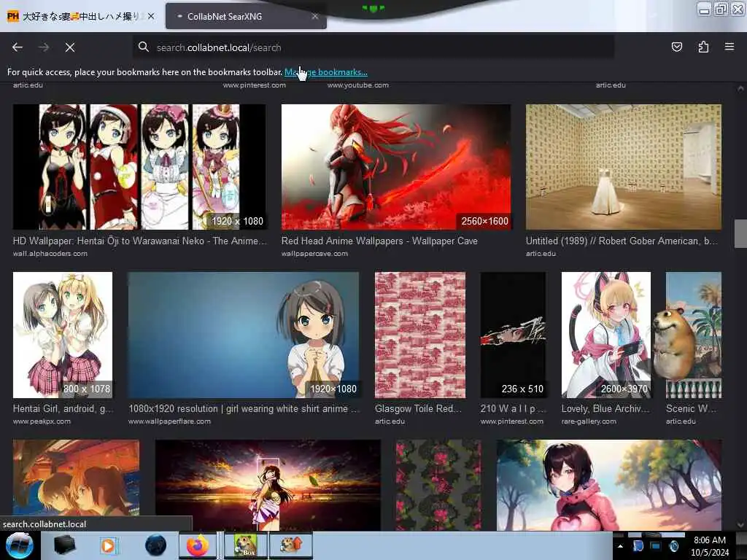747x560 pixels.
Task: Click the first blue system tray icon
Action: tap(638, 546)
